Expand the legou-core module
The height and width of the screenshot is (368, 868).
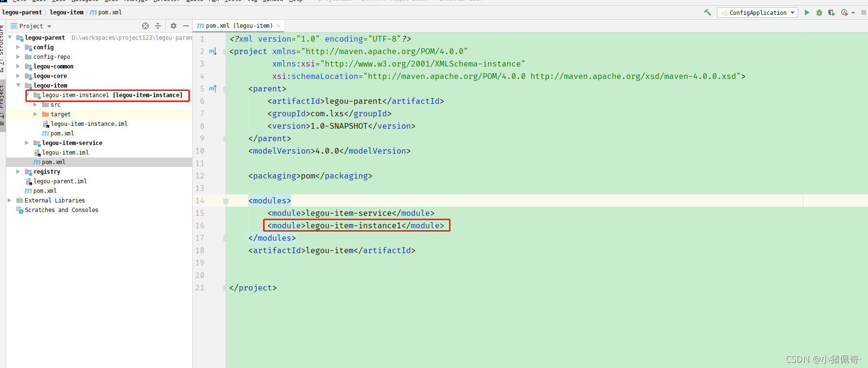[x=18, y=76]
